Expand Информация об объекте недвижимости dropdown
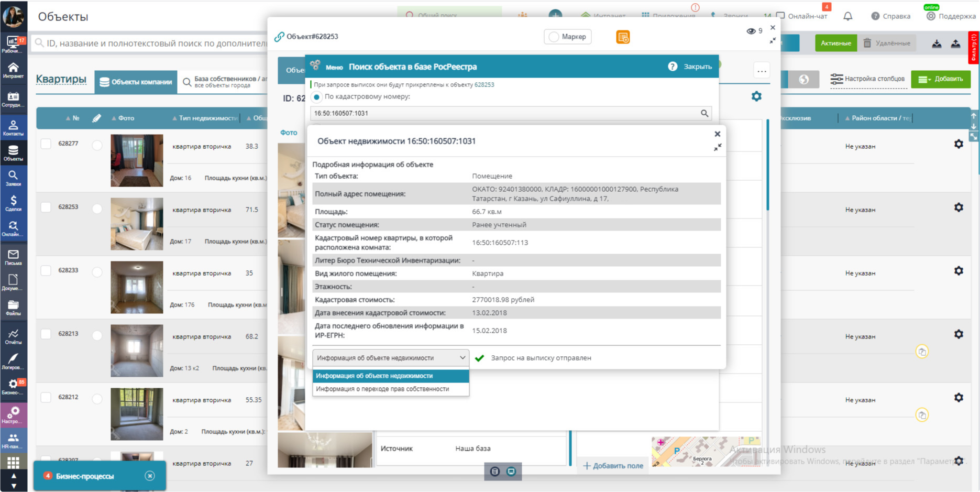980x492 pixels. coord(390,358)
